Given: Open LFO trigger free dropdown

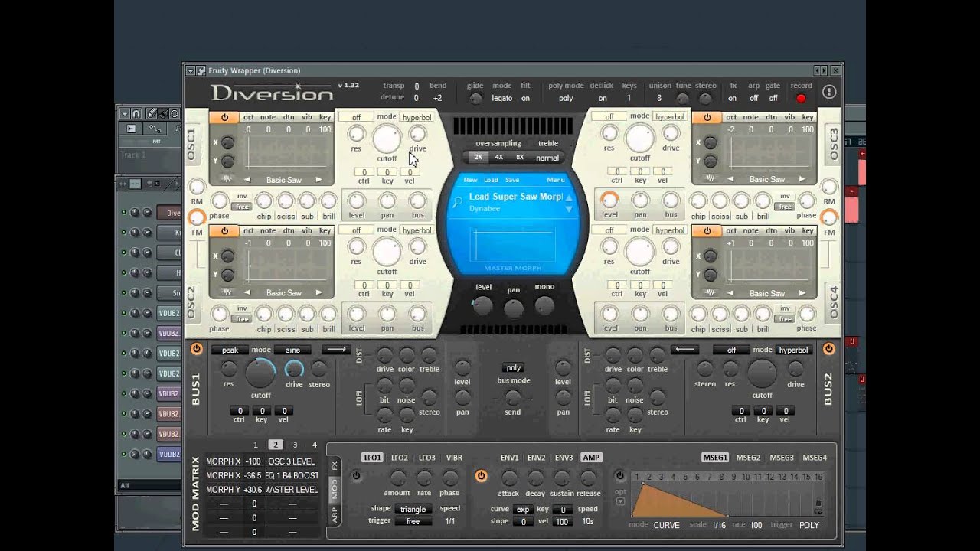Looking at the screenshot, I should coord(413,521).
